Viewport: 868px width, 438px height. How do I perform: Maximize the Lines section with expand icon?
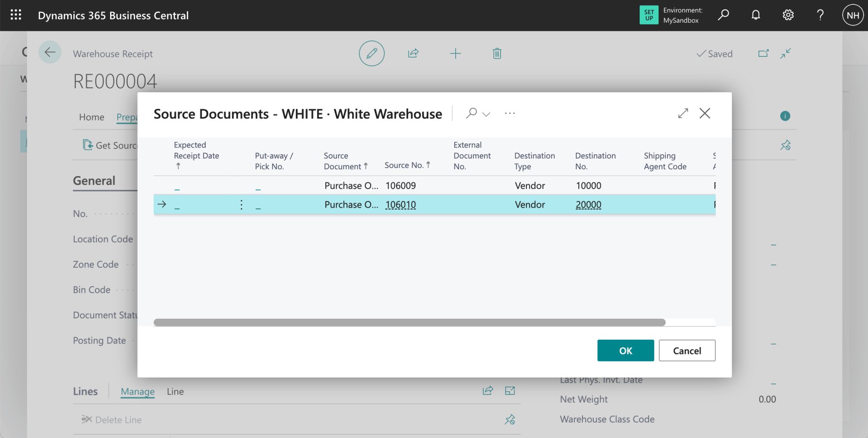(510, 391)
